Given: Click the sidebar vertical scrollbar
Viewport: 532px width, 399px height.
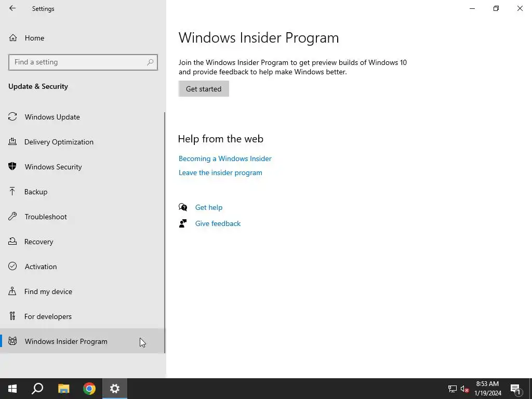Looking at the screenshot, I should (165, 233).
